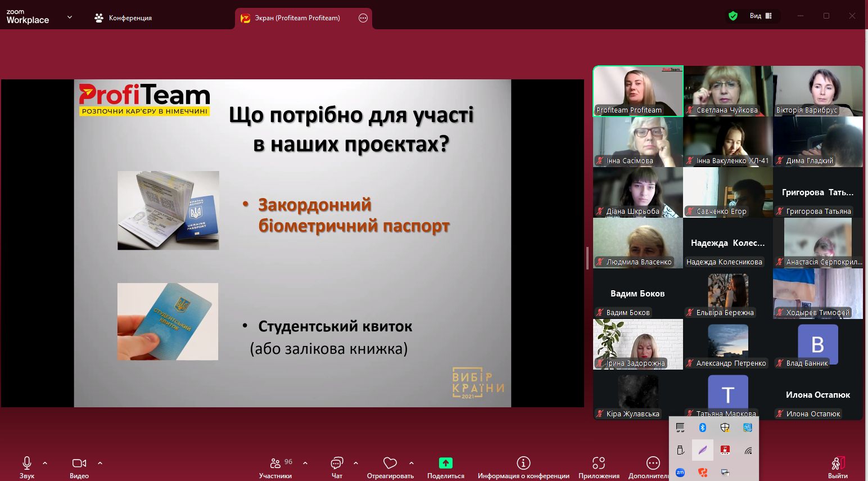This screenshot has height=481, width=868.
Task: Click the passport photo on the slide
Action: click(168, 210)
